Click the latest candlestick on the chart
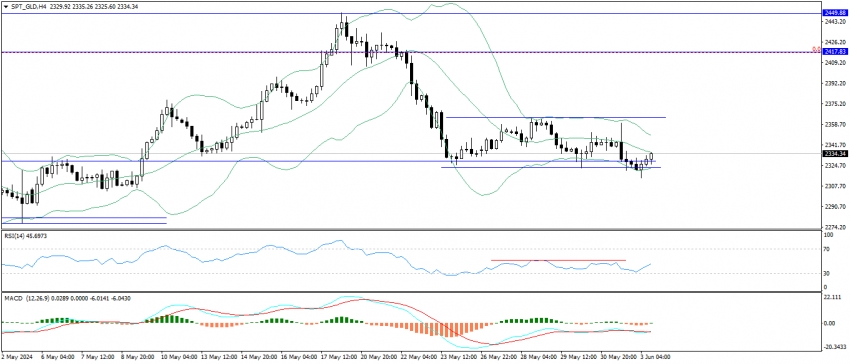 (x=651, y=157)
